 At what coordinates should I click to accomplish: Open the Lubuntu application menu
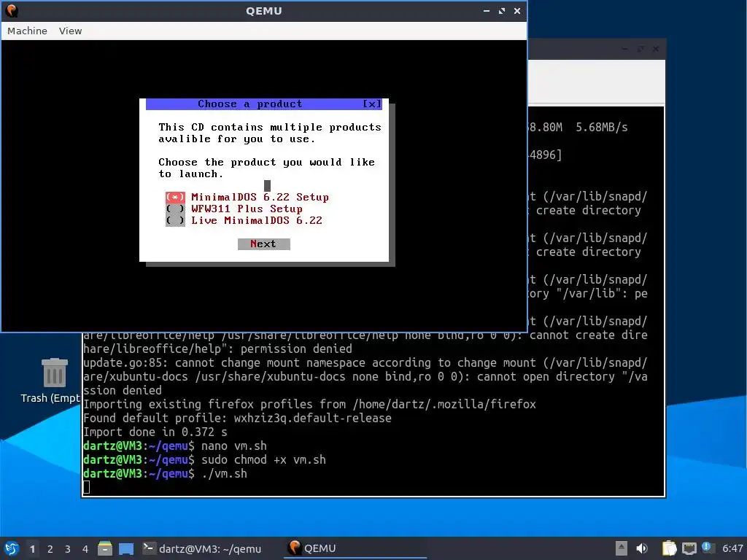tap(12, 548)
